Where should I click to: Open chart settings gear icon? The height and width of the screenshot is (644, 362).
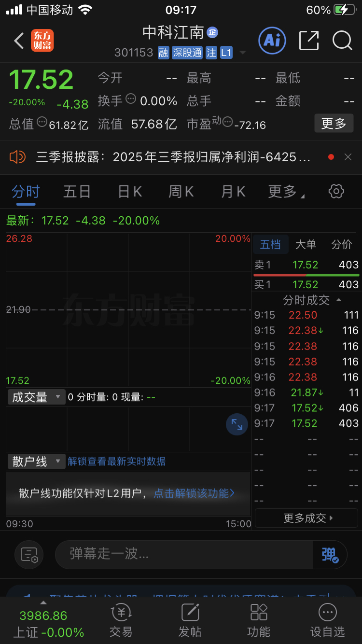pos(336,191)
